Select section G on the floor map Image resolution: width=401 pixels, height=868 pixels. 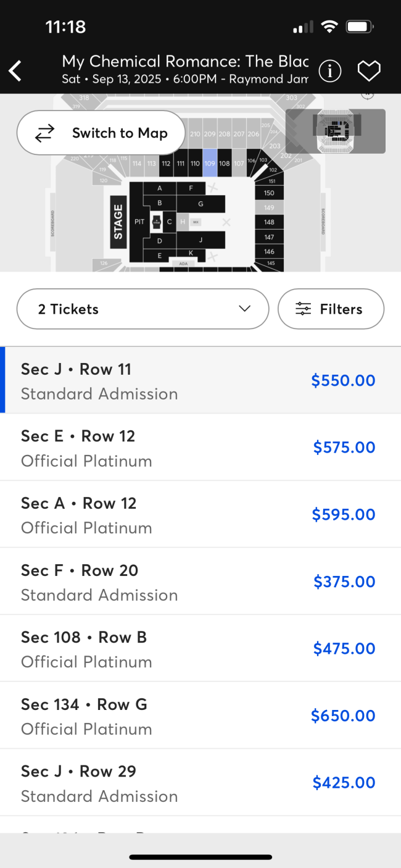click(200, 204)
